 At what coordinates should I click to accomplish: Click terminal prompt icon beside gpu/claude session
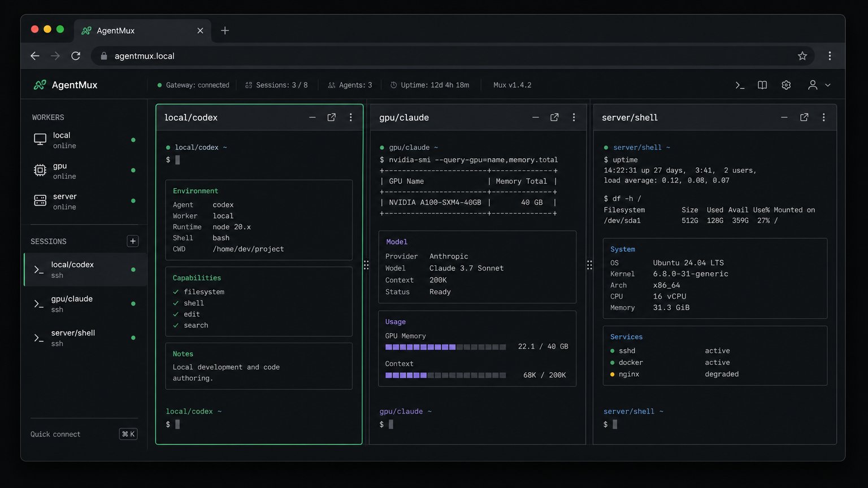(x=39, y=304)
